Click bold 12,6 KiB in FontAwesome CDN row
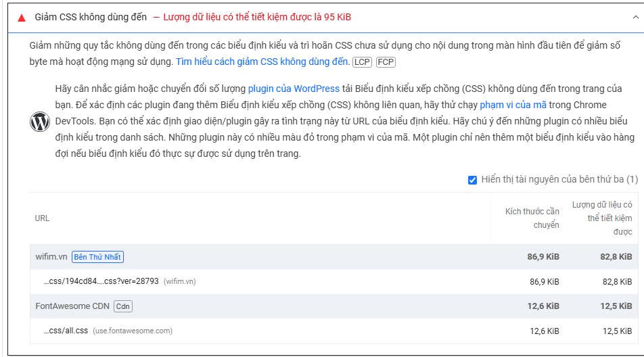 [x=543, y=306]
